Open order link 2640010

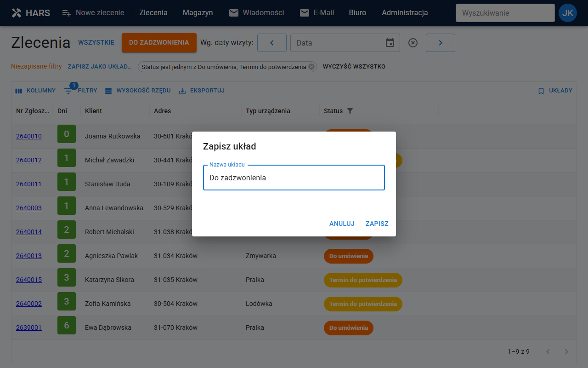coord(29,136)
